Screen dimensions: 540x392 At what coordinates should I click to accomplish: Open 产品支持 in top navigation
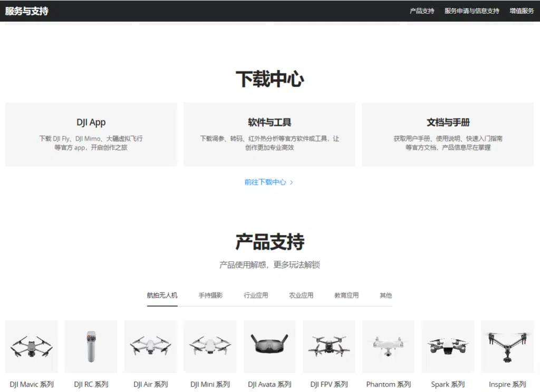[422, 11]
